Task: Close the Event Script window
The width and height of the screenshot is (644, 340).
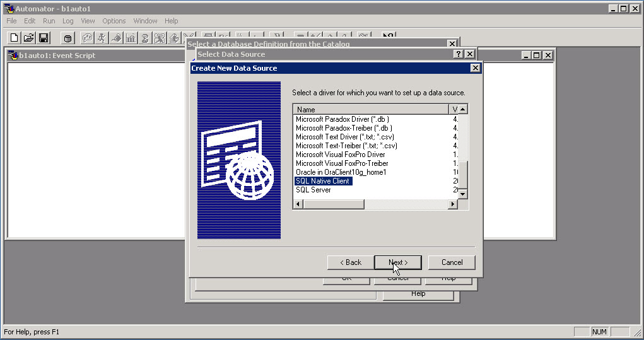Action: point(548,55)
